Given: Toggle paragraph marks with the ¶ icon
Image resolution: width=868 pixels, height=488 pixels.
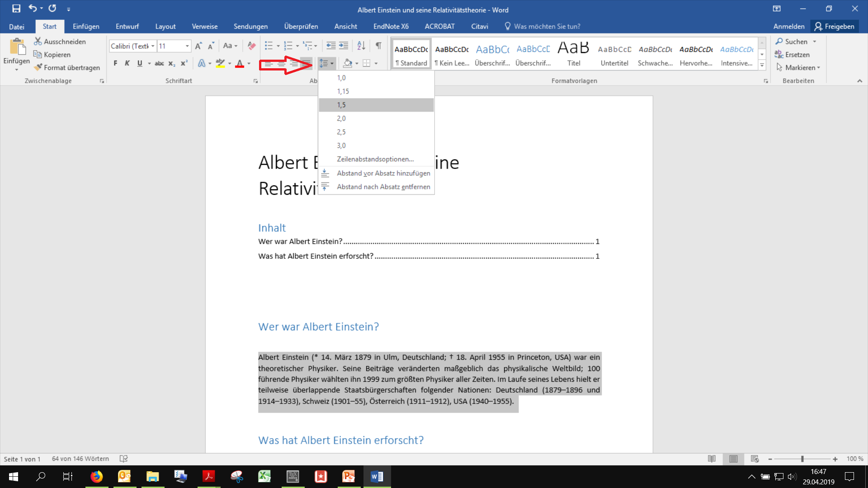Looking at the screenshot, I should (378, 46).
